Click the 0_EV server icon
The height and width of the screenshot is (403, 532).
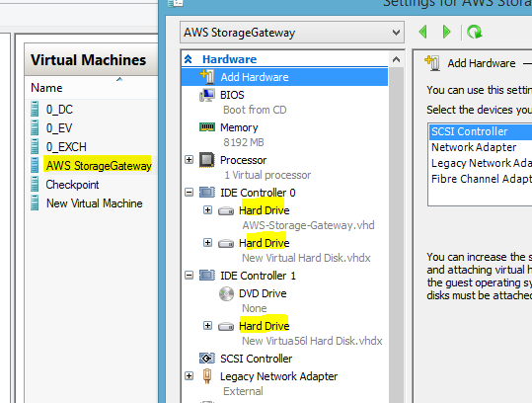(x=35, y=127)
